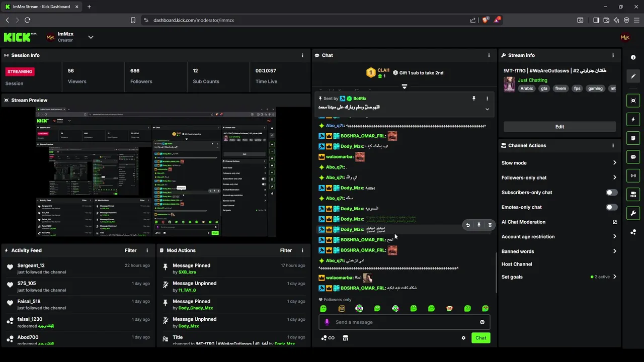644x362 pixels.
Task: Open Chat panel three-dot menu
Action: pos(489,55)
